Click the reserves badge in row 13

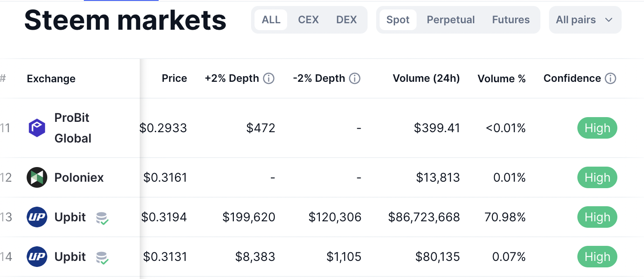coord(102,218)
